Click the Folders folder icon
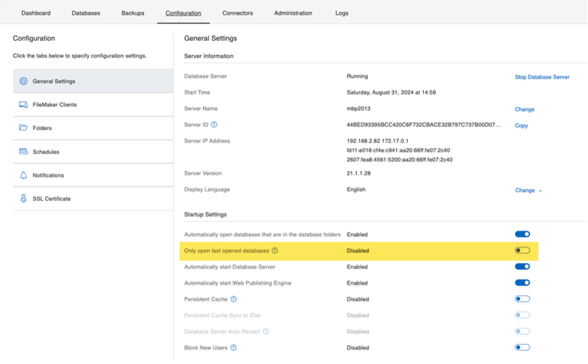Image resolution: width=588 pixels, height=364 pixels. click(23, 128)
